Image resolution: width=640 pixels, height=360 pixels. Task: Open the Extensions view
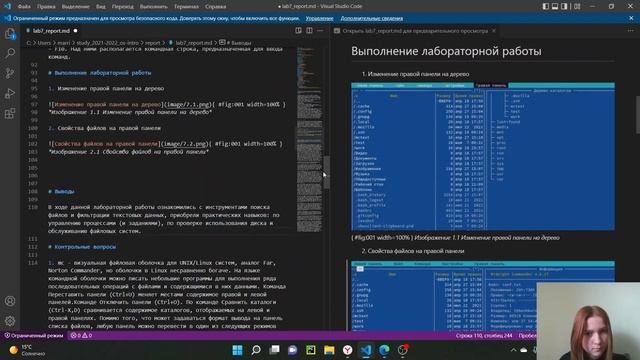point(10,113)
